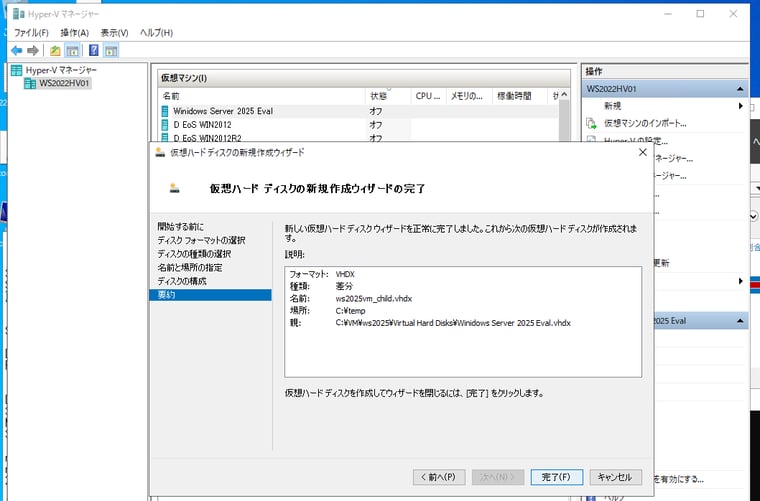Toggle the action pane toolbar icon
The height and width of the screenshot is (501, 760).
111,50
